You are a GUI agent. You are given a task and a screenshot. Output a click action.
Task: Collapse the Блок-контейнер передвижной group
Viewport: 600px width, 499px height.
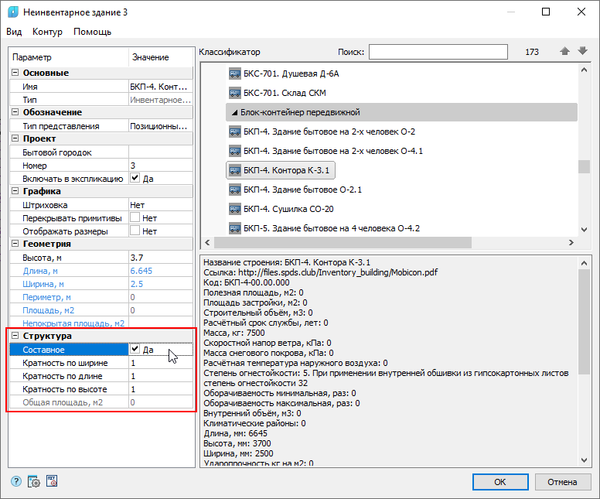pyautogui.click(x=235, y=113)
